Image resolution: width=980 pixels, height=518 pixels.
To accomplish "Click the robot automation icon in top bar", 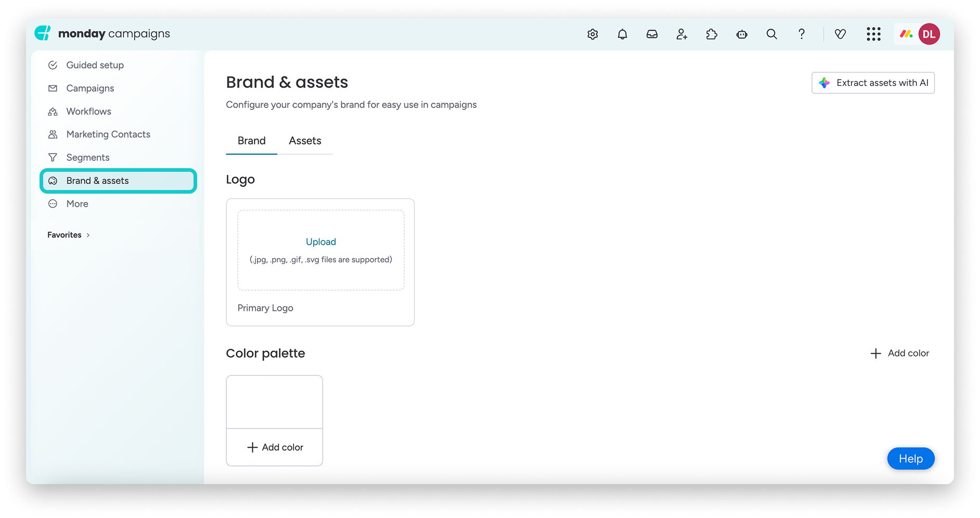I will pyautogui.click(x=742, y=34).
